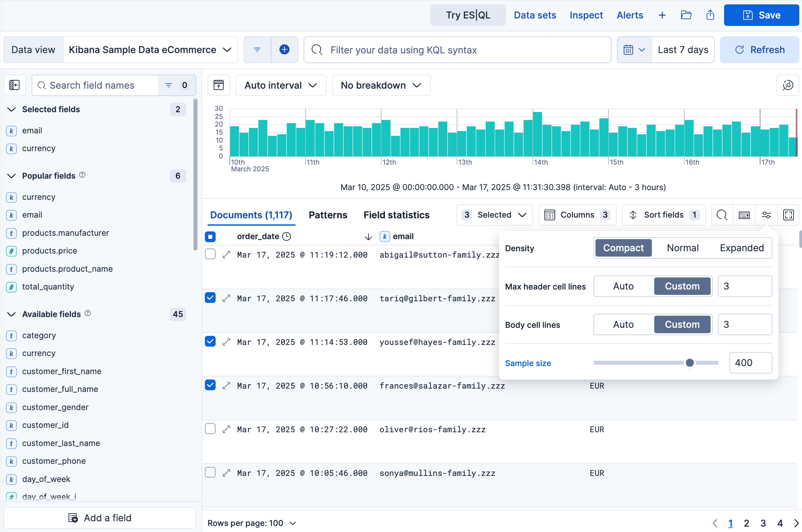Click Add a field button
The image size is (802, 532).
(100, 518)
